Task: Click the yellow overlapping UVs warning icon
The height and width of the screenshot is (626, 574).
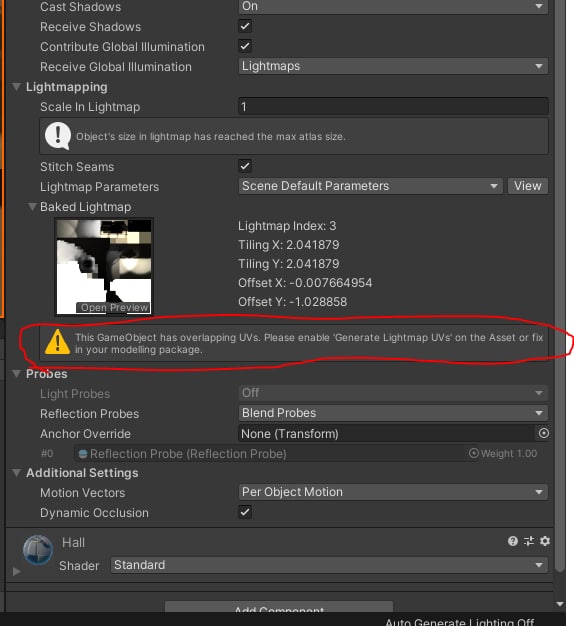Action: [57, 342]
